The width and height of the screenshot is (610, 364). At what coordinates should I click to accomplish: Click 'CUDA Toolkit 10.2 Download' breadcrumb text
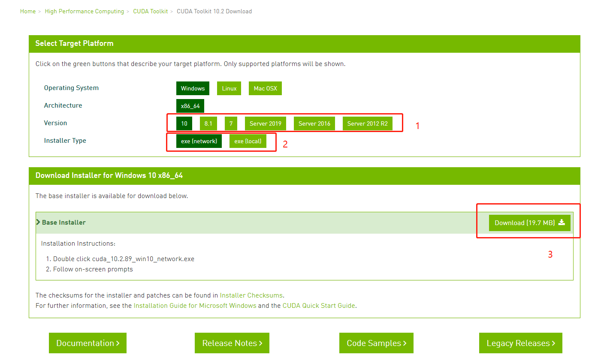(x=214, y=12)
